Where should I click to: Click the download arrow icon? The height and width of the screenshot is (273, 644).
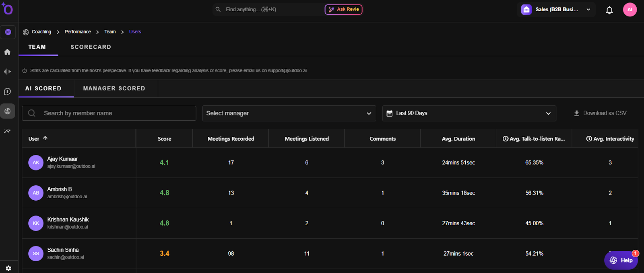(576, 113)
